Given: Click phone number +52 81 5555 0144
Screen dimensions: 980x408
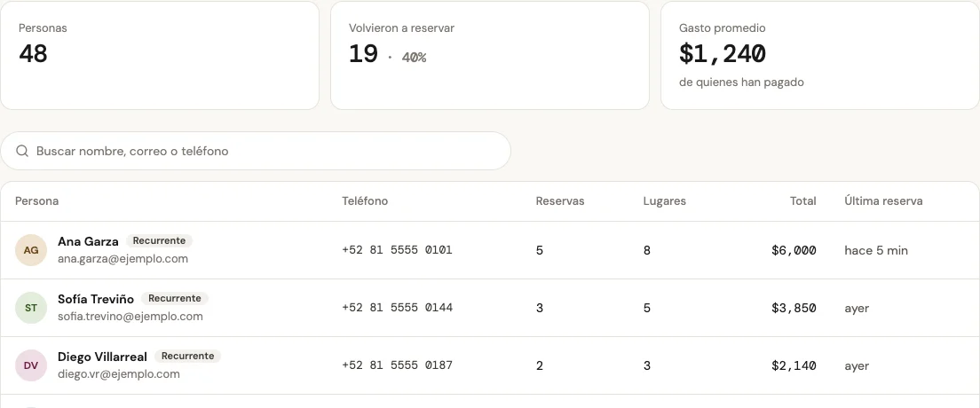Looking at the screenshot, I should click(x=397, y=308).
